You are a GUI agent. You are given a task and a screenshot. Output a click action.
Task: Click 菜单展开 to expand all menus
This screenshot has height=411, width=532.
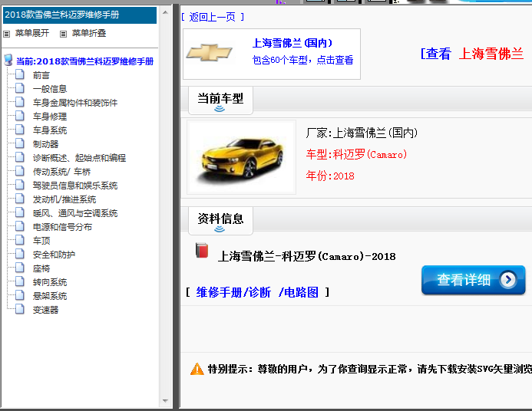32,33
